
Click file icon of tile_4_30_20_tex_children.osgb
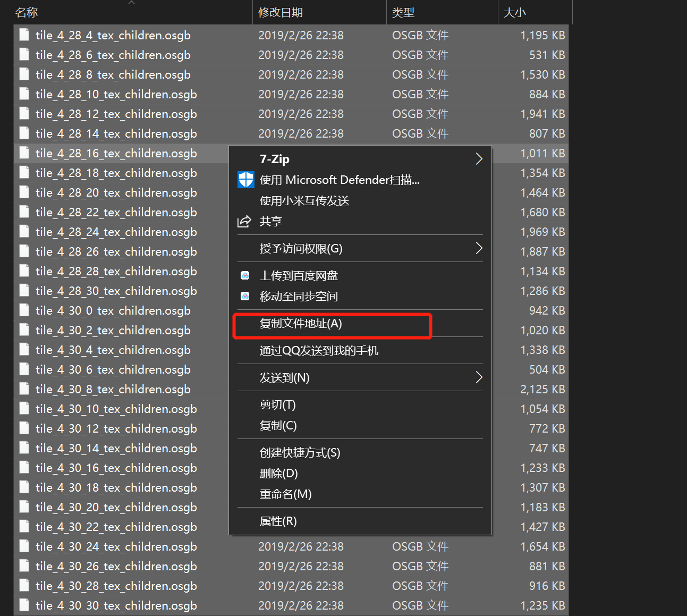point(24,507)
